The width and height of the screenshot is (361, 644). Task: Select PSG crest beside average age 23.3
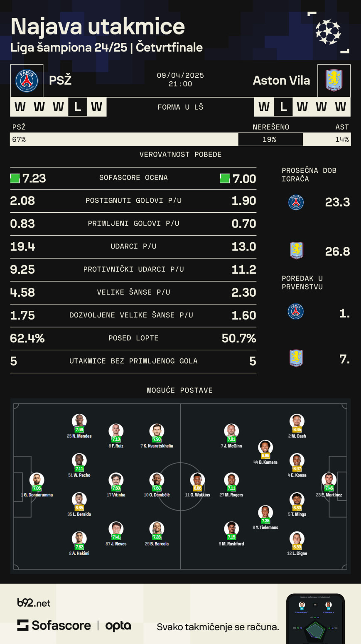point(296,202)
